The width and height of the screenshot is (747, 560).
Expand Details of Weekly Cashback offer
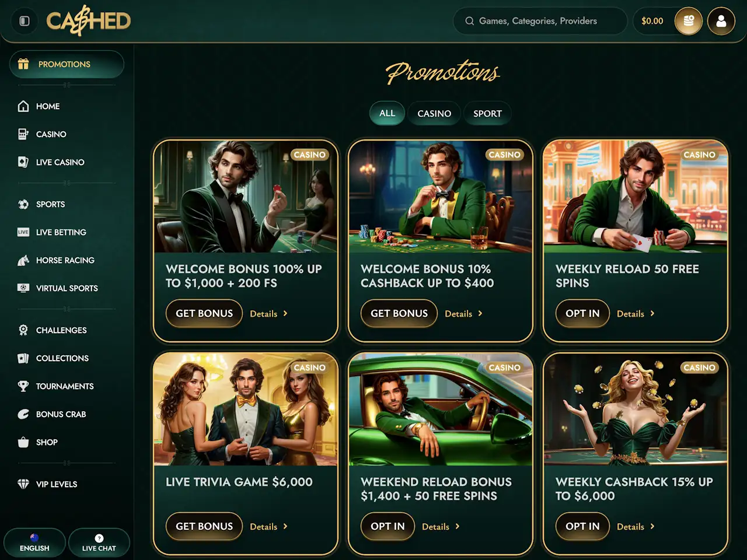click(x=636, y=527)
